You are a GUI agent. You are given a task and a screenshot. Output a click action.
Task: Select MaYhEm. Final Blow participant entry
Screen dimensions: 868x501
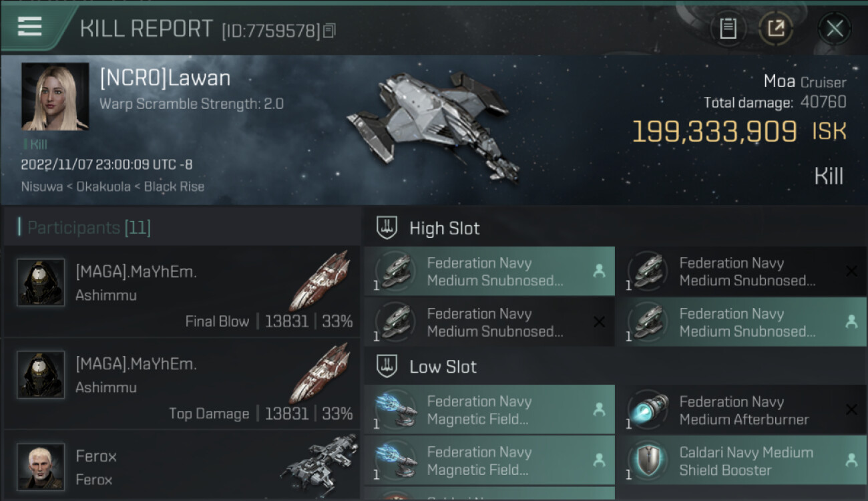click(182, 291)
